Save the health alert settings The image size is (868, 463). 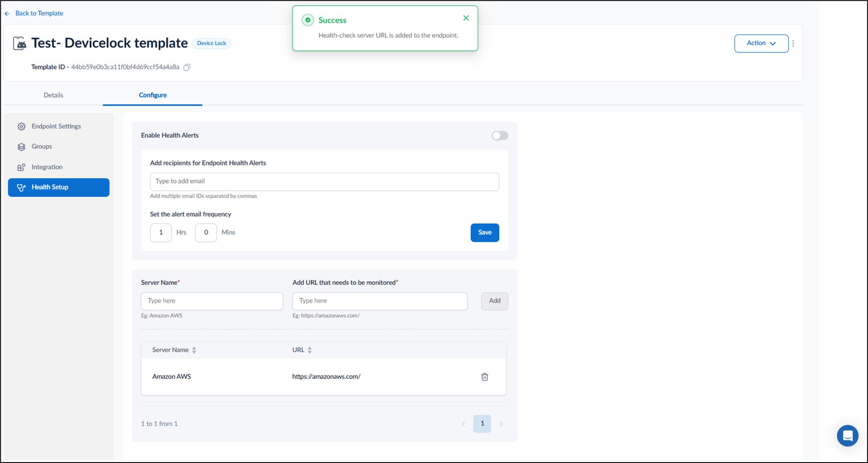coord(485,233)
